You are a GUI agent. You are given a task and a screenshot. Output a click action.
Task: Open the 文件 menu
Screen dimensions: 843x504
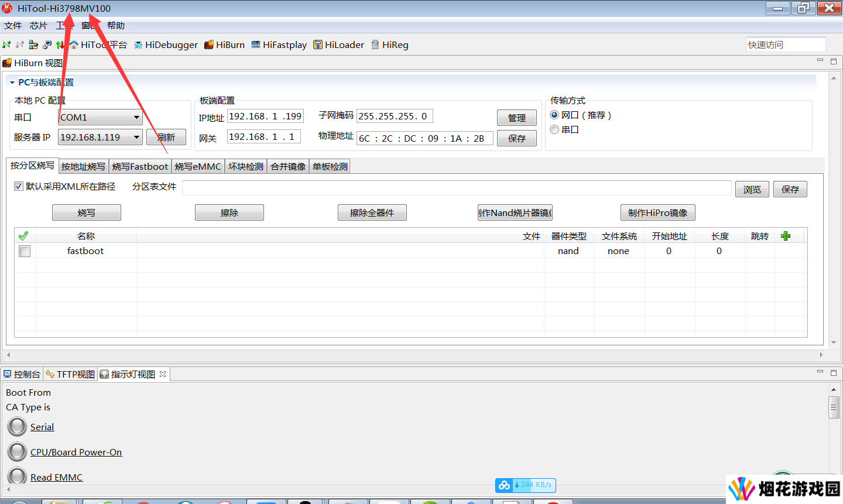(13, 26)
